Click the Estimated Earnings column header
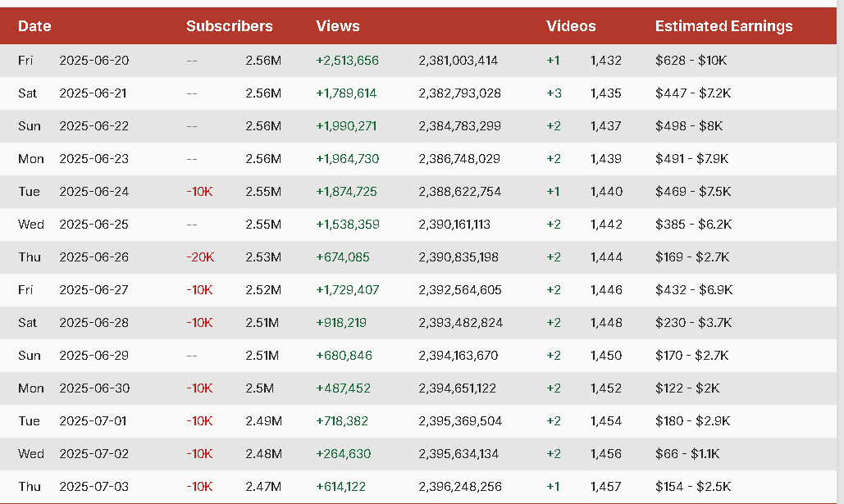Screen dimensions: 844x504 click(x=723, y=26)
